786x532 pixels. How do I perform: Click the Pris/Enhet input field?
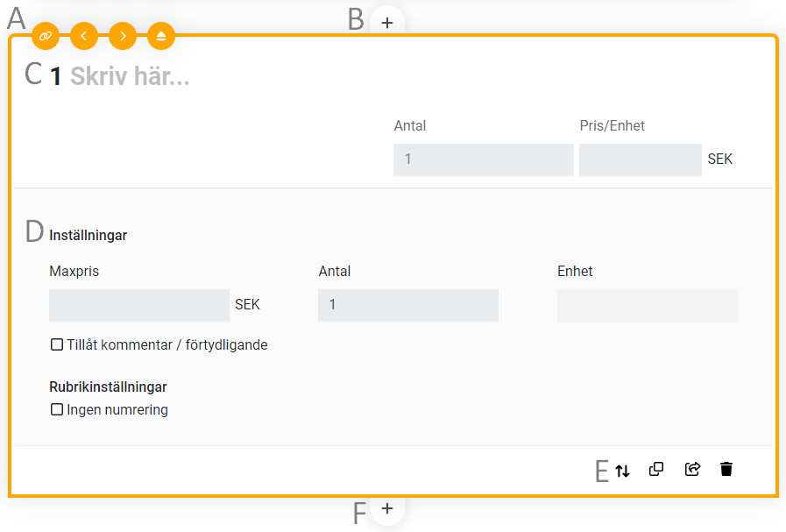point(640,160)
